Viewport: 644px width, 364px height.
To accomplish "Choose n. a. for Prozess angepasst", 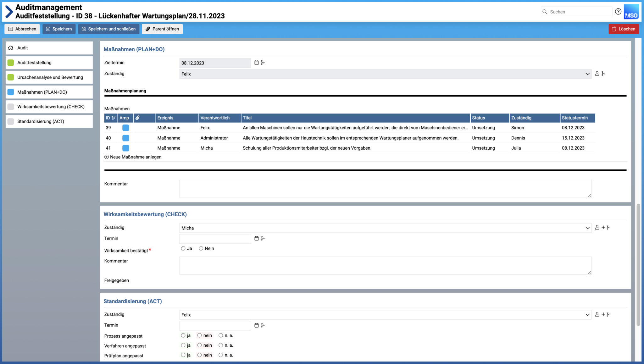I will 221,335.
